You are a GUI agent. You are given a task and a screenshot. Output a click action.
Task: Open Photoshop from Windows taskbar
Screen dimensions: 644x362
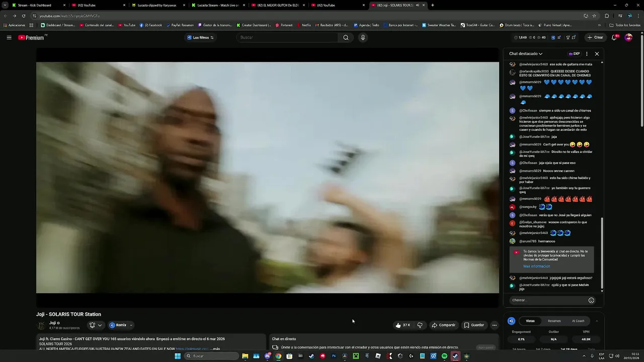[334, 356]
